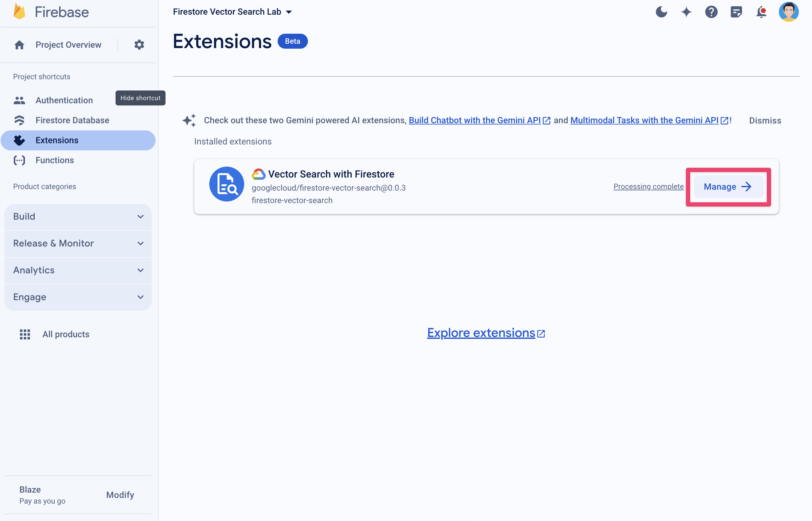The width and height of the screenshot is (812, 521).
Task: Click the Manage Vector Search extension
Action: [x=729, y=186]
